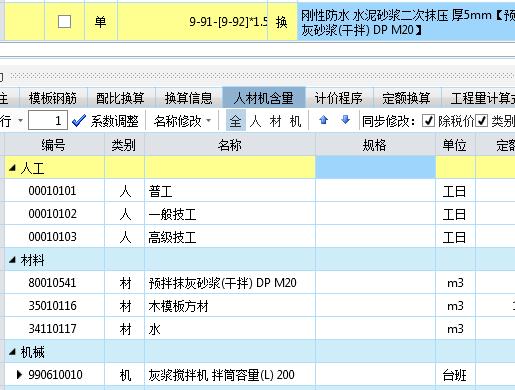
Task: Click the name cell 高级技工
Action: (230, 237)
